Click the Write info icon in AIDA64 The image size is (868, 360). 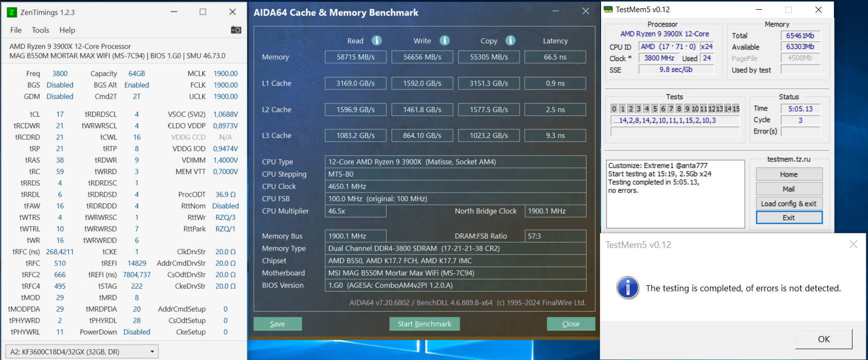(x=445, y=40)
